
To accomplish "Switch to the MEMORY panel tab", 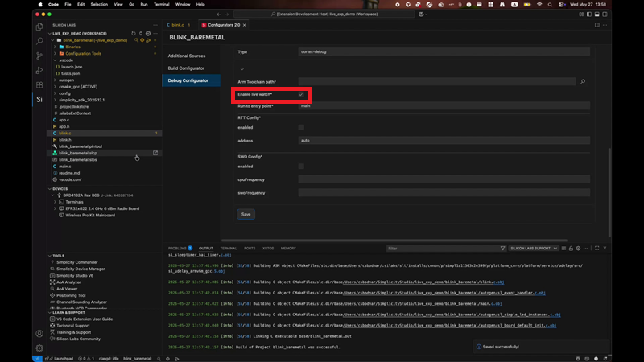I will point(288,249).
